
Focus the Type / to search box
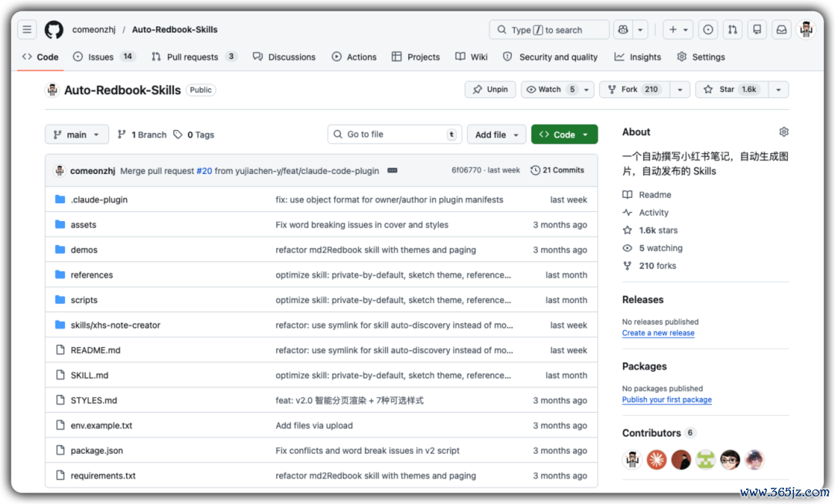549,30
